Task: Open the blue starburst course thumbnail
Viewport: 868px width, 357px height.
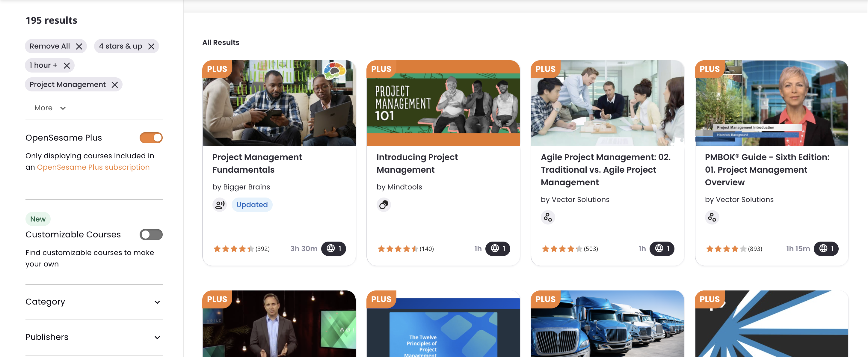Action: (772, 324)
